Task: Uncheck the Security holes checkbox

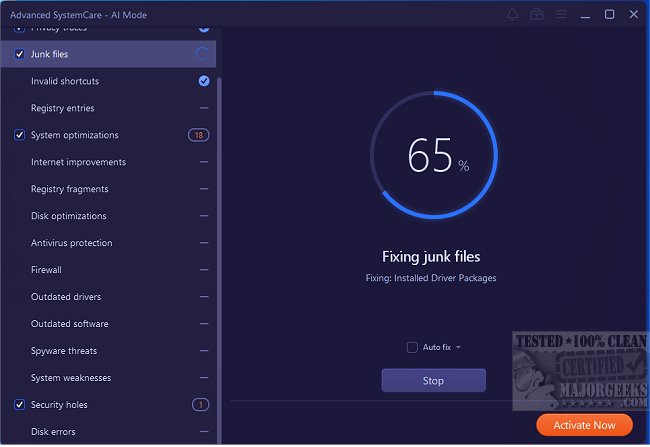Action: click(x=19, y=405)
